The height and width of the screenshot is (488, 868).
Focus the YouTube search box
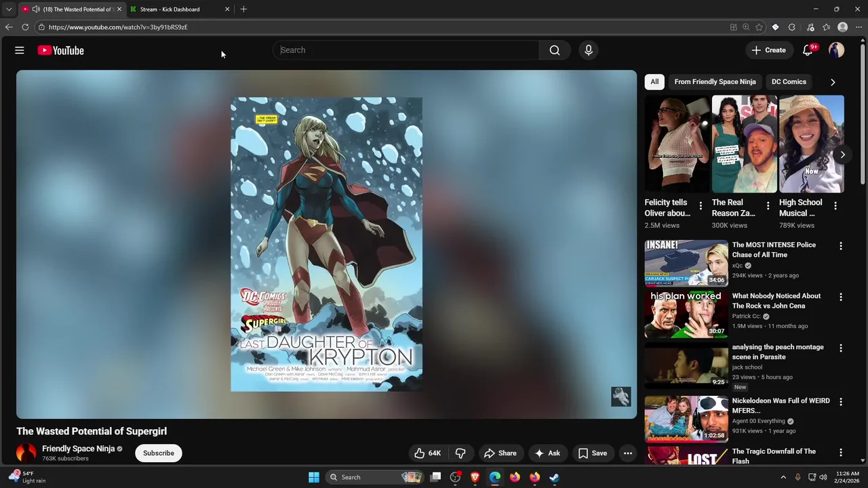(406, 50)
